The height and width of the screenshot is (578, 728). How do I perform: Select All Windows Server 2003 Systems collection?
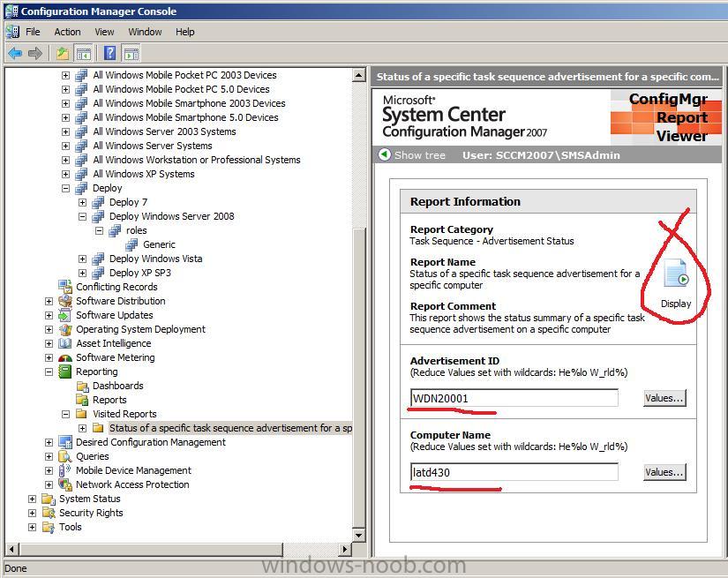164,131
